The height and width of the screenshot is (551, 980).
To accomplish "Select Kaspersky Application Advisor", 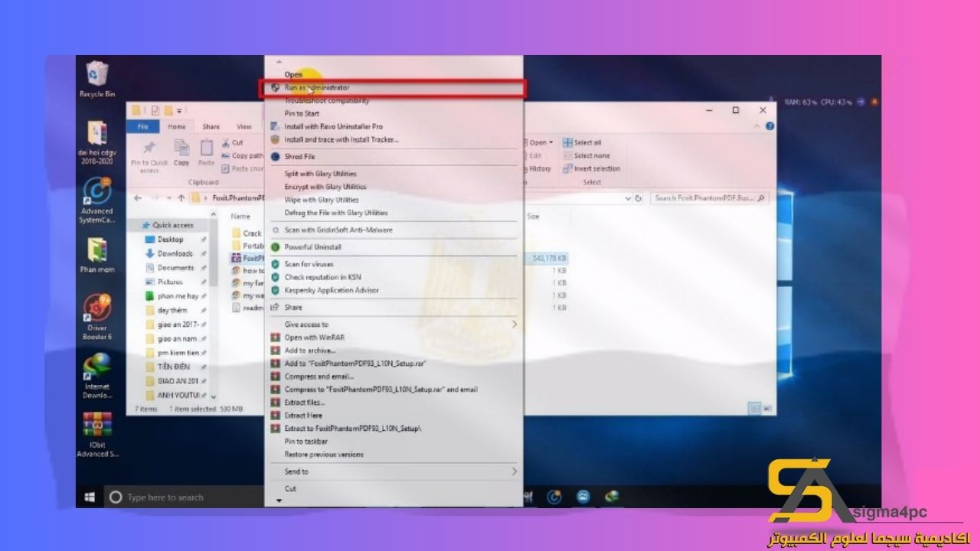I will (332, 290).
